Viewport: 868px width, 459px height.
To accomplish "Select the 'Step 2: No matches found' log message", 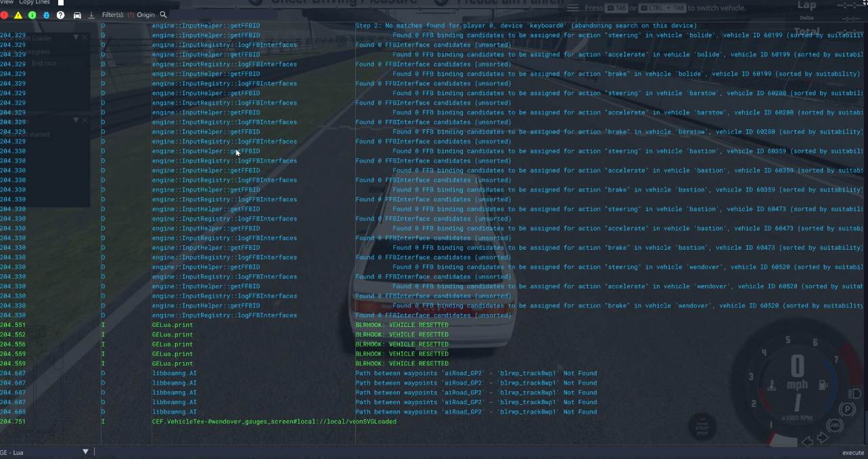I will 526,26.
